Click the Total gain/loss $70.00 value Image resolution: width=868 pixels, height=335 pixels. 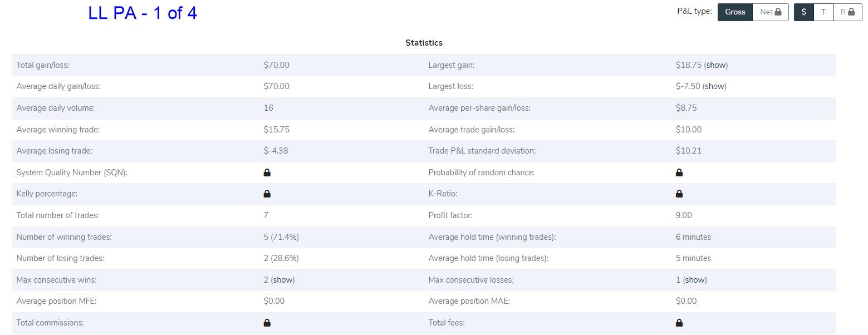click(276, 65)
